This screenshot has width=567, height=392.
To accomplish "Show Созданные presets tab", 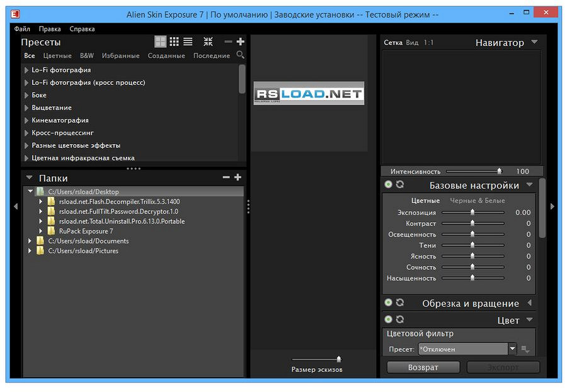I will pyautogui.click(x=166, y=55).
